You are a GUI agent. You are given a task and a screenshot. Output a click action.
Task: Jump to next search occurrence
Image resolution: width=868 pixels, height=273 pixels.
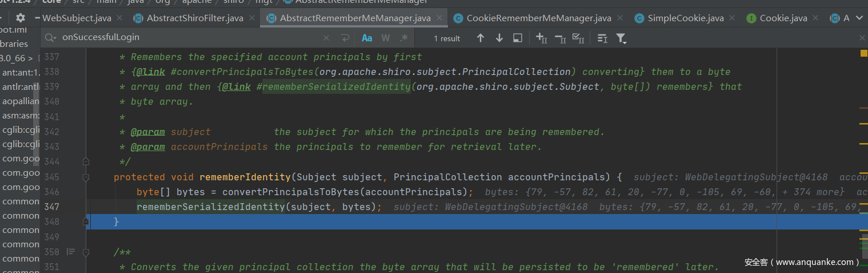(x=499, y=38)
